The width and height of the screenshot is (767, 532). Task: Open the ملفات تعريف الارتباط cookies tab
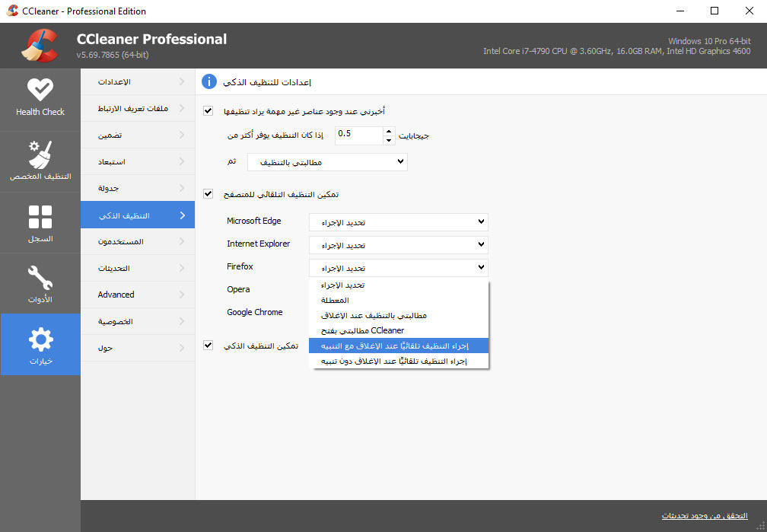[138, 108]
